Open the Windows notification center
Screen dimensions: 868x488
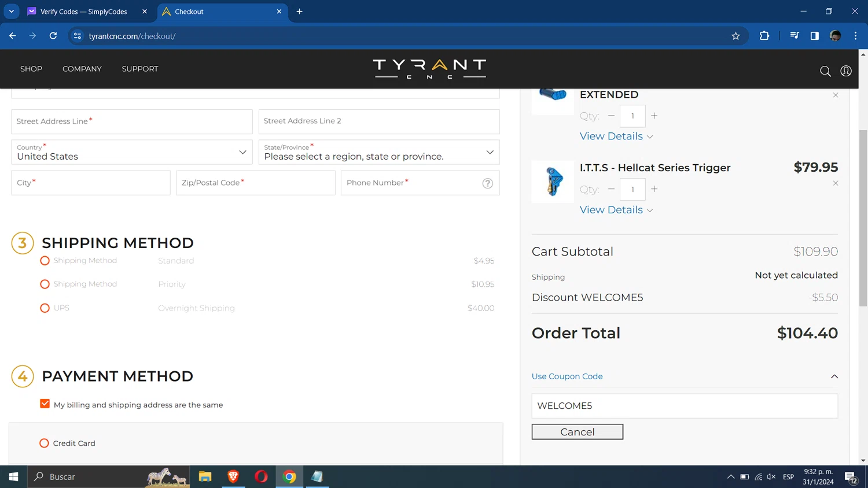tap(851, 478)
